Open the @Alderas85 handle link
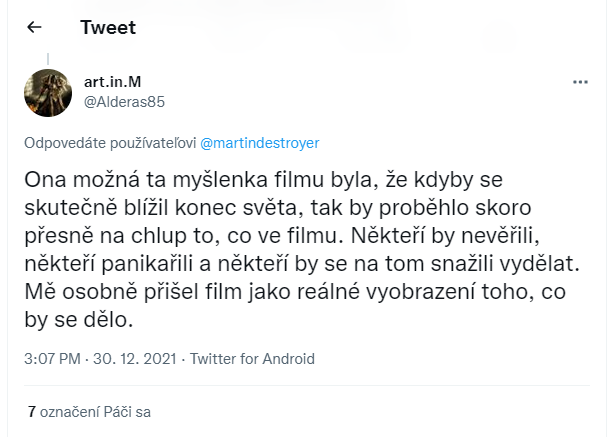 pyautogui.click(x=124, y=101)
